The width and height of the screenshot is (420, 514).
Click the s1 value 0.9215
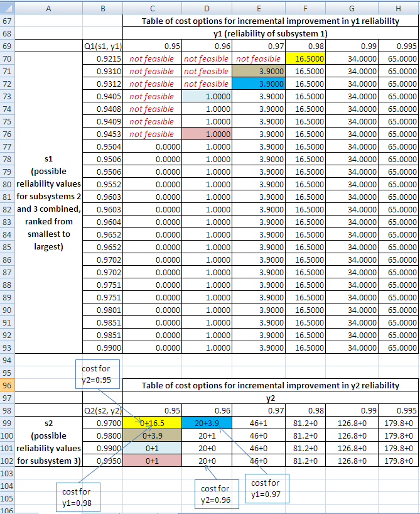click(102, 58)
